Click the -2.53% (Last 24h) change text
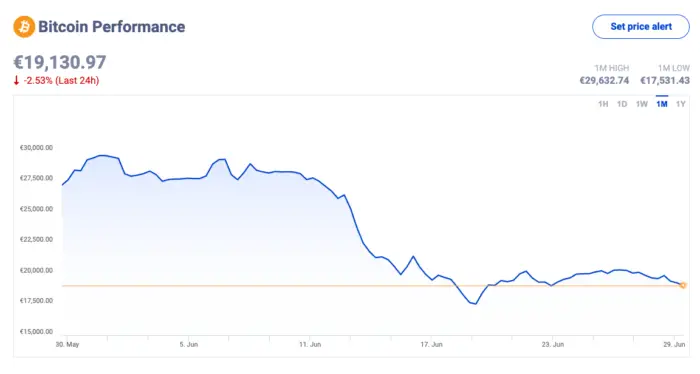This screenshot has height=374, width=700. coord(61,81)
